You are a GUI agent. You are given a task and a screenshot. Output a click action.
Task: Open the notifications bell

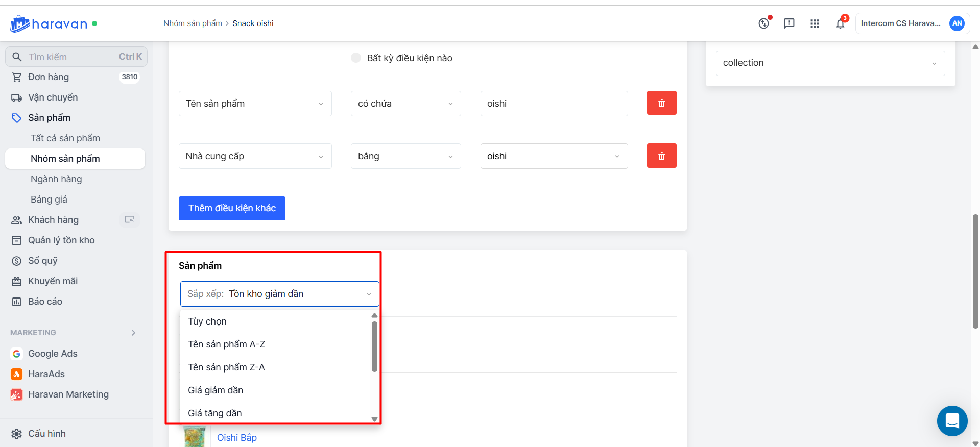coord(840,23)
